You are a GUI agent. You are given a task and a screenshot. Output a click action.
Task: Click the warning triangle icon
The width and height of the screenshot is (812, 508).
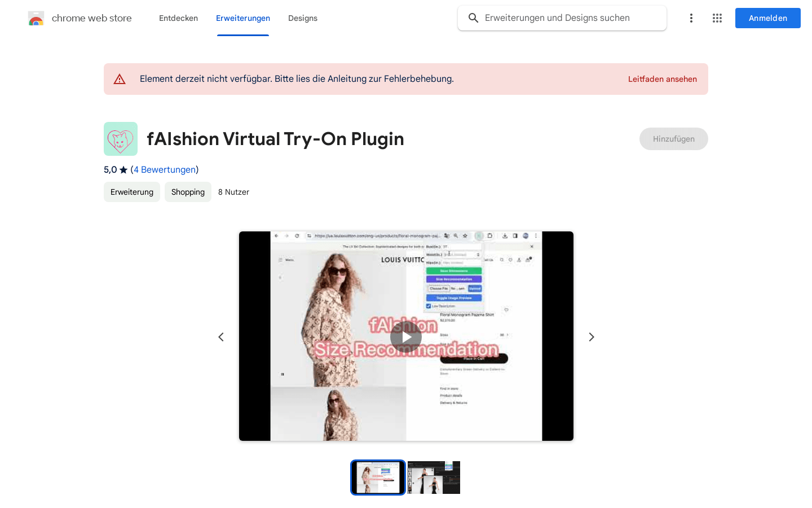(x=120, y=79)
